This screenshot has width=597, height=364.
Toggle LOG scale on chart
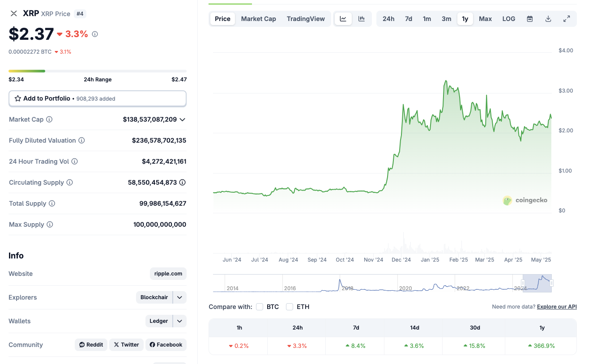[509, 19]
